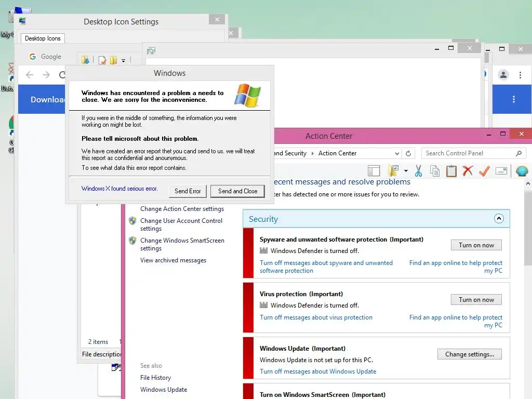Open File History under See also
The height and width of the screenshot is (399, 532).
(155, 378)
